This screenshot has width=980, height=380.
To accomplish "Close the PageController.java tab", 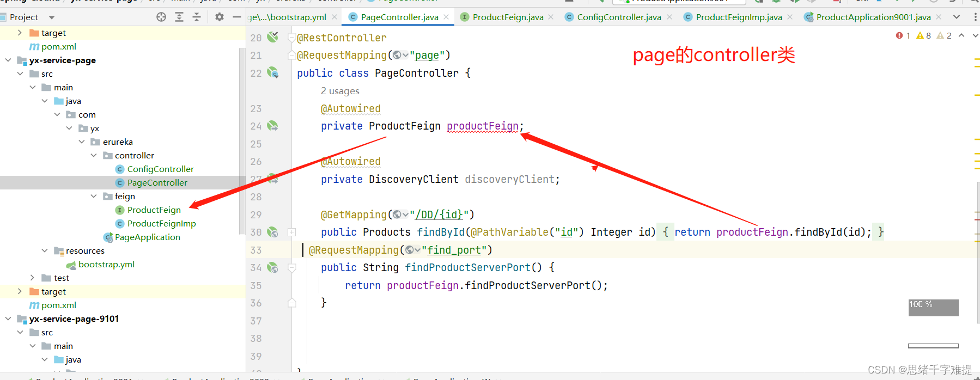I will tap(446, 17).
